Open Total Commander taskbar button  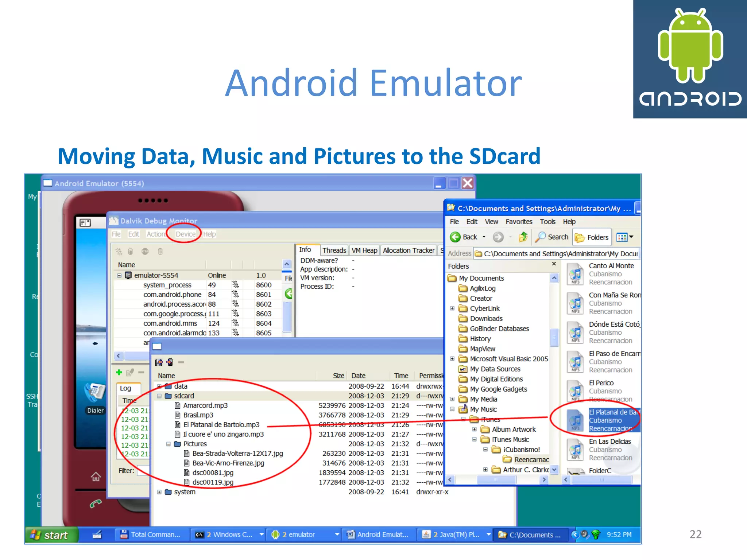151,535
